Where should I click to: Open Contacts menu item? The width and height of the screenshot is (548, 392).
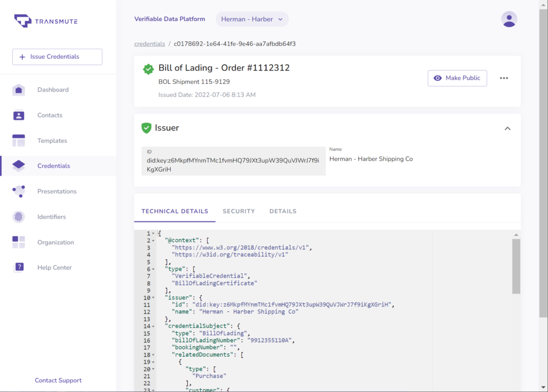tap(50, 116)
